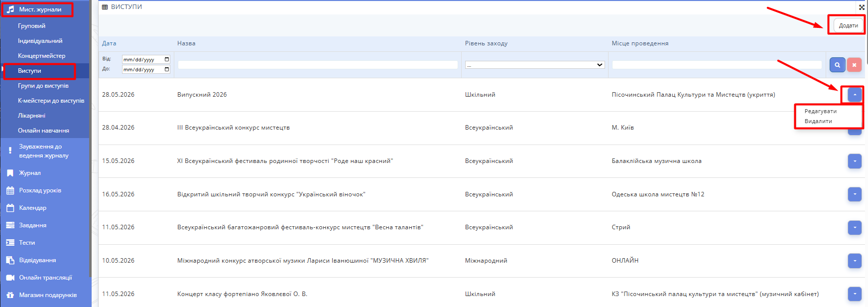The height and width of the screenshot is (307, 868).
Task: Click the Від date input field
Action: pyautogui.click(x=146, y=59)
